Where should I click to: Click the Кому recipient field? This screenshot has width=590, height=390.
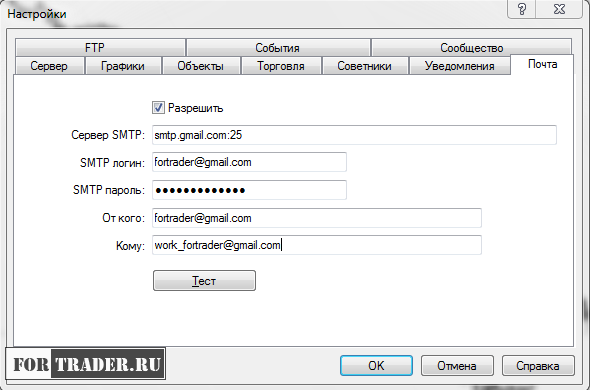pyautogui.click(x=317, y=245)
